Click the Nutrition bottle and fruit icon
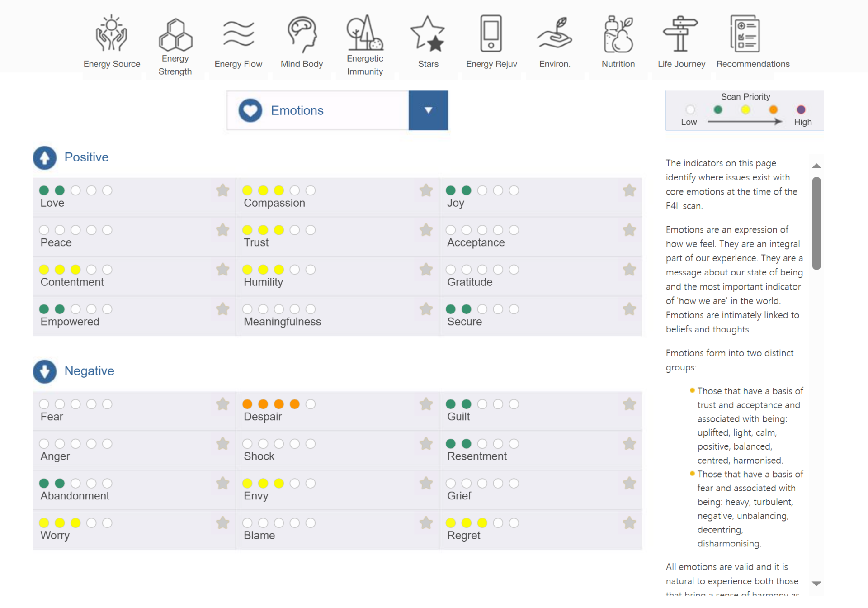 coord(618,34)
